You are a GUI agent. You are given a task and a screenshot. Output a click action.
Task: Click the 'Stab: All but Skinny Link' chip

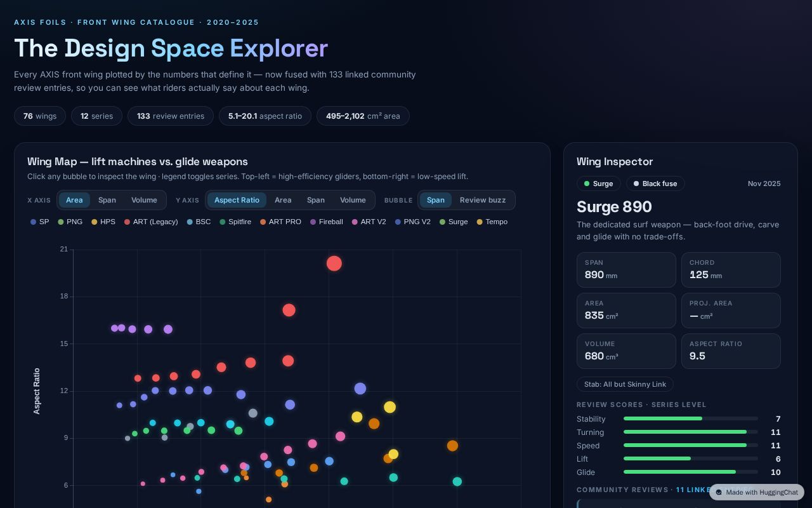click(625, 384)
